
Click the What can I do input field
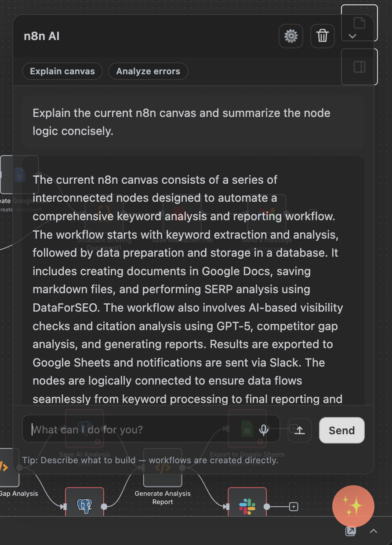point(132,429)
